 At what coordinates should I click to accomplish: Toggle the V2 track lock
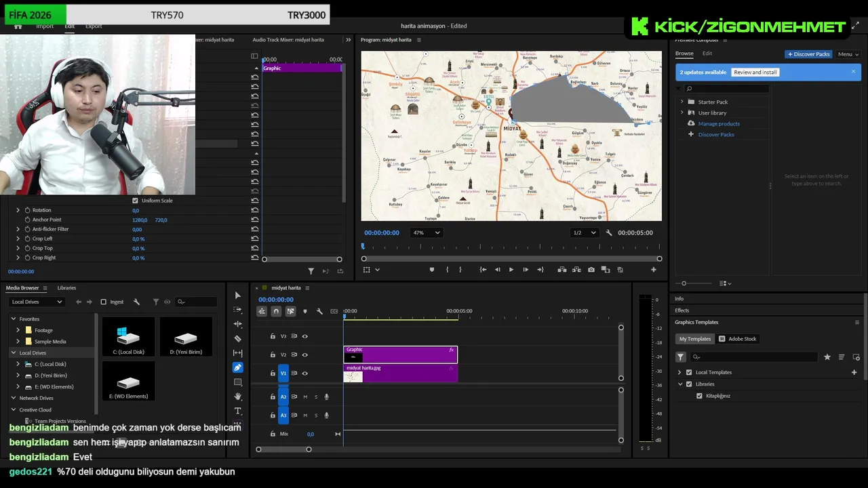pyautogui.click(x=273, y=354)
